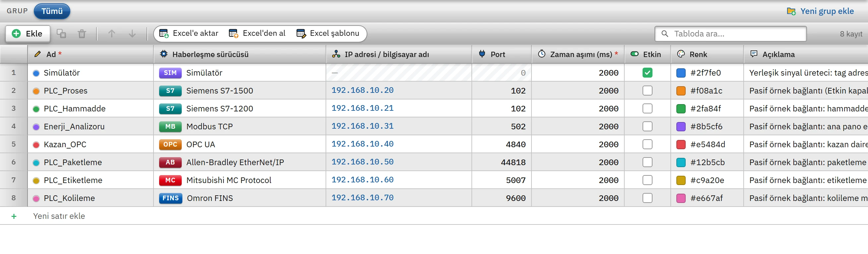The width and height of the screenshot is (868, 254).
Task: Click the MB badge for Modbus TCP
Action: point(170,126)
